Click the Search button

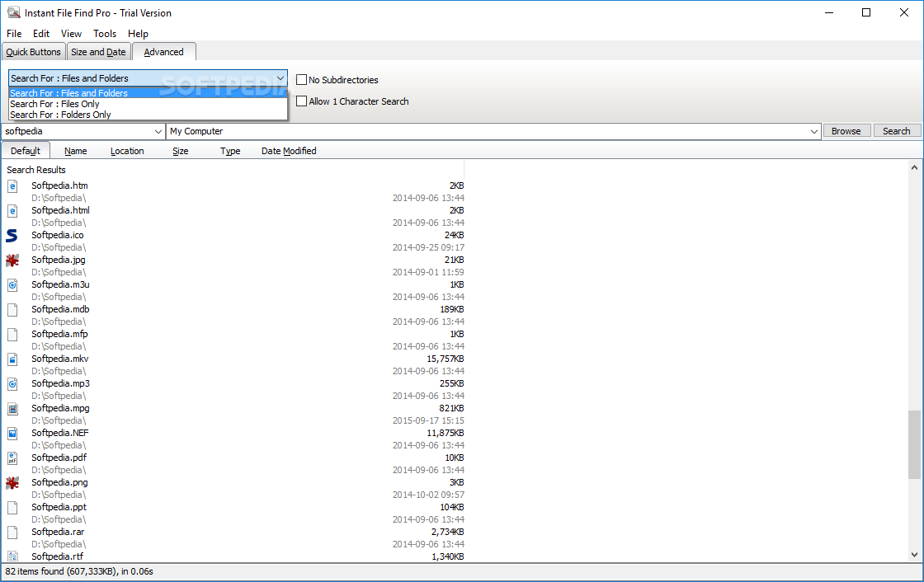(897, 131)
